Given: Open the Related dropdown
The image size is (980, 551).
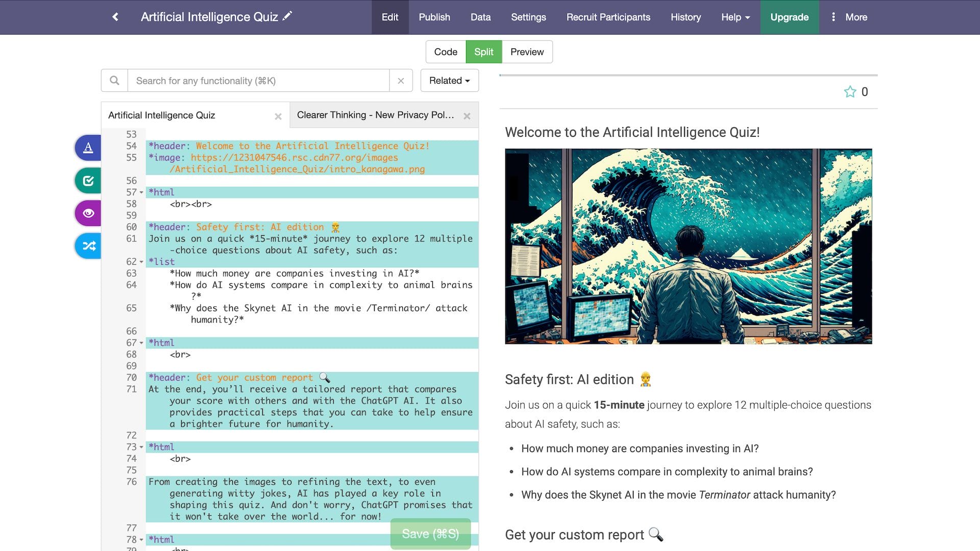Looking at the screenshot, I should point(449,81).
